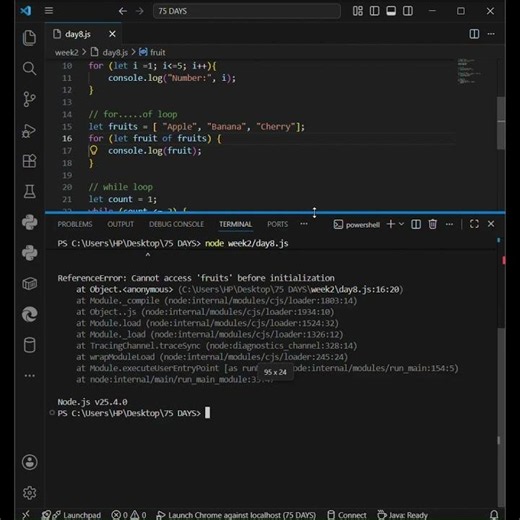Open the database cylinder icon view
The image size is (520, 520).
coord(29,345)
